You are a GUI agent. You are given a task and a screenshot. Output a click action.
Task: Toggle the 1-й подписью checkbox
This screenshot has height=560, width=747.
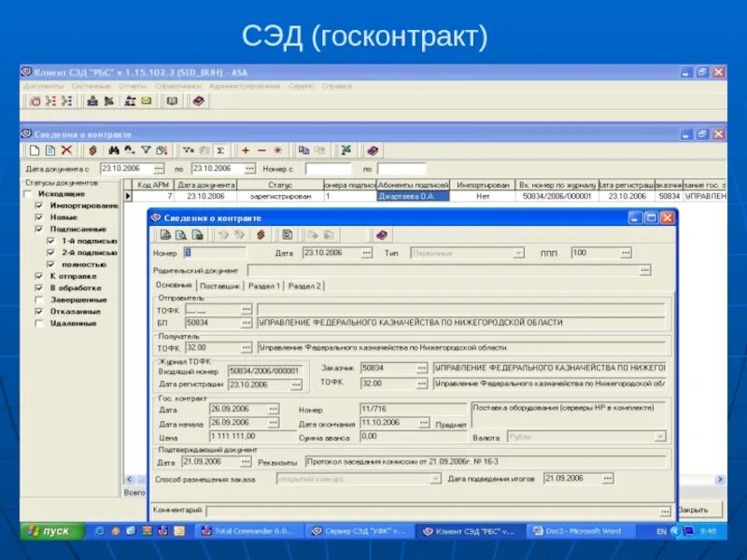(x=51, y=241)
